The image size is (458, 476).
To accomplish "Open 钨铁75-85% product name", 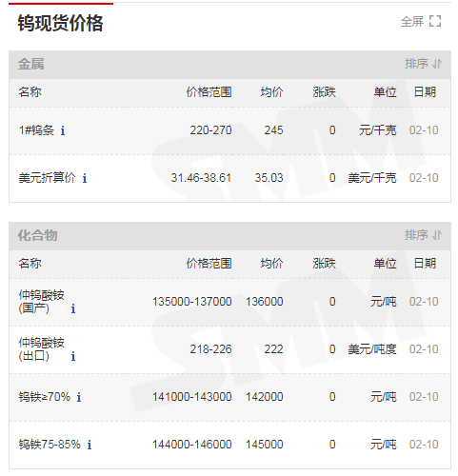I will [50, 445].
